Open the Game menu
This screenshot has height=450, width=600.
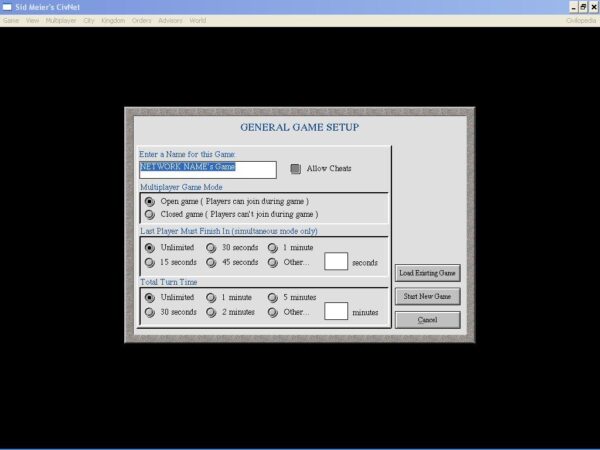coord(11,20)
